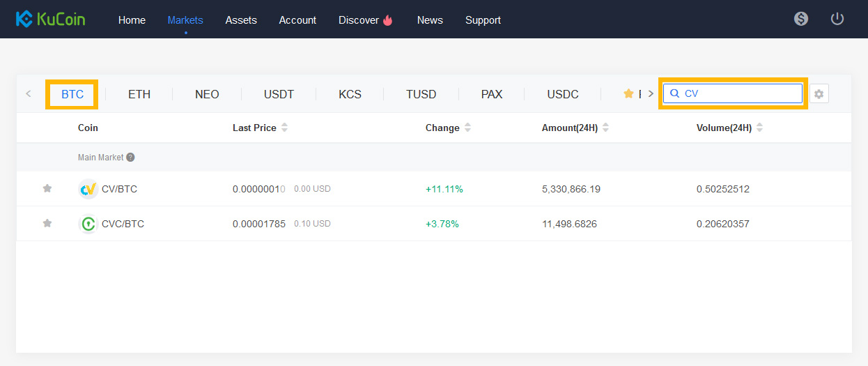Switch to USDC market tab
This screenshot has height=366, width=868.
pos(563,94)
